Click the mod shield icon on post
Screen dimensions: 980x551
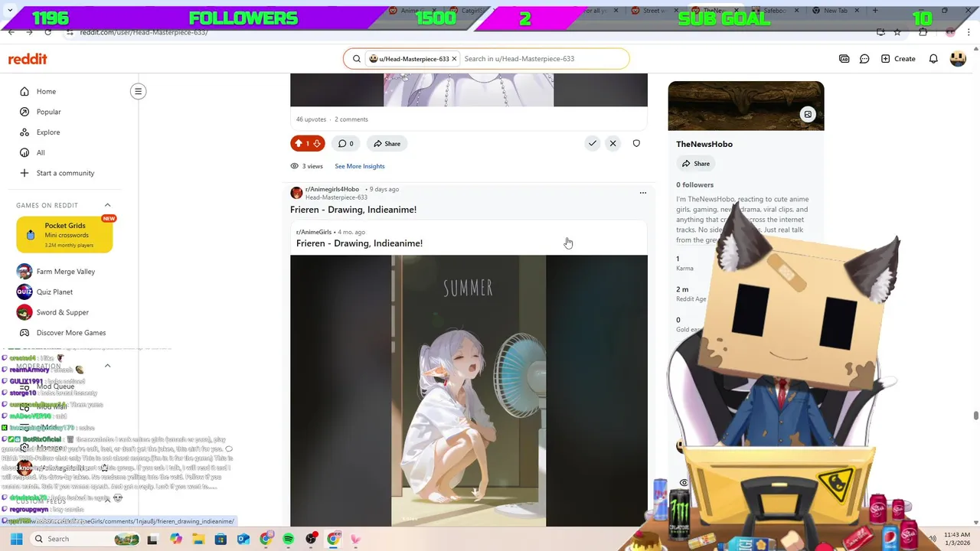point(636,143)
